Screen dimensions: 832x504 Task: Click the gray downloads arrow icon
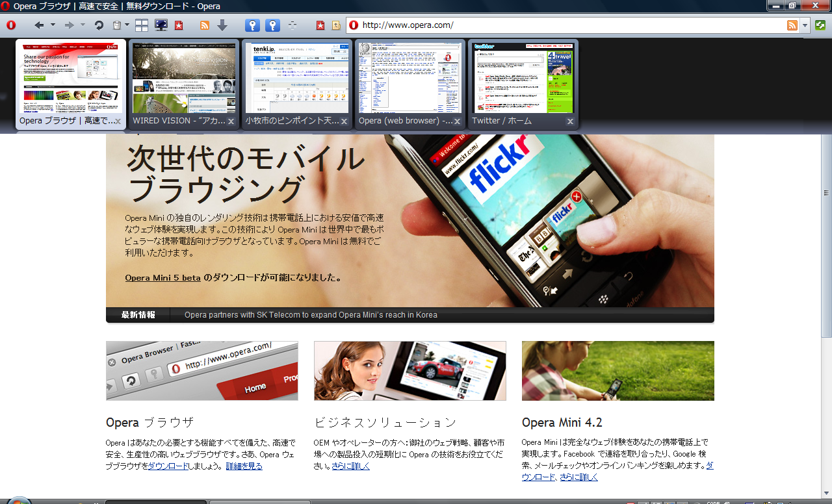click(222, 25)
